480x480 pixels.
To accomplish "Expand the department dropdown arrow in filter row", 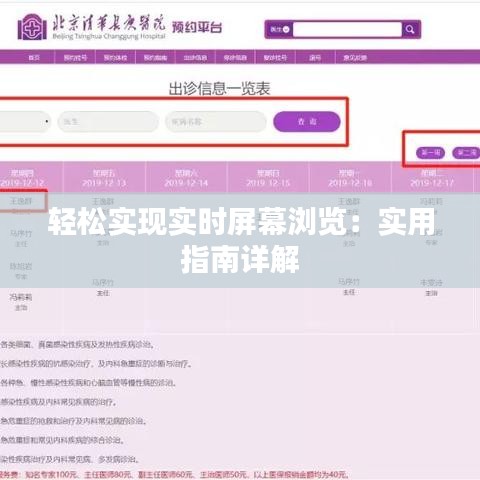I will 47,121.
